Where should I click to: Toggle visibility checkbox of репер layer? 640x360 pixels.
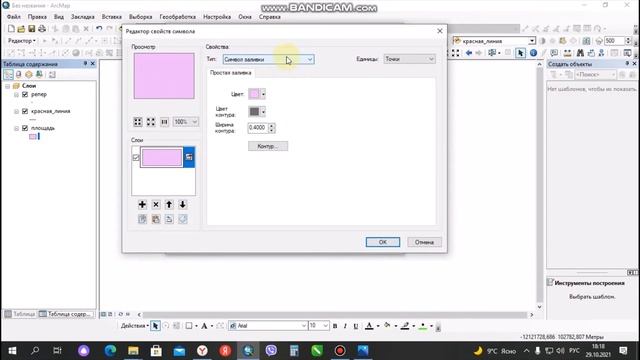[x=25, y=94]
